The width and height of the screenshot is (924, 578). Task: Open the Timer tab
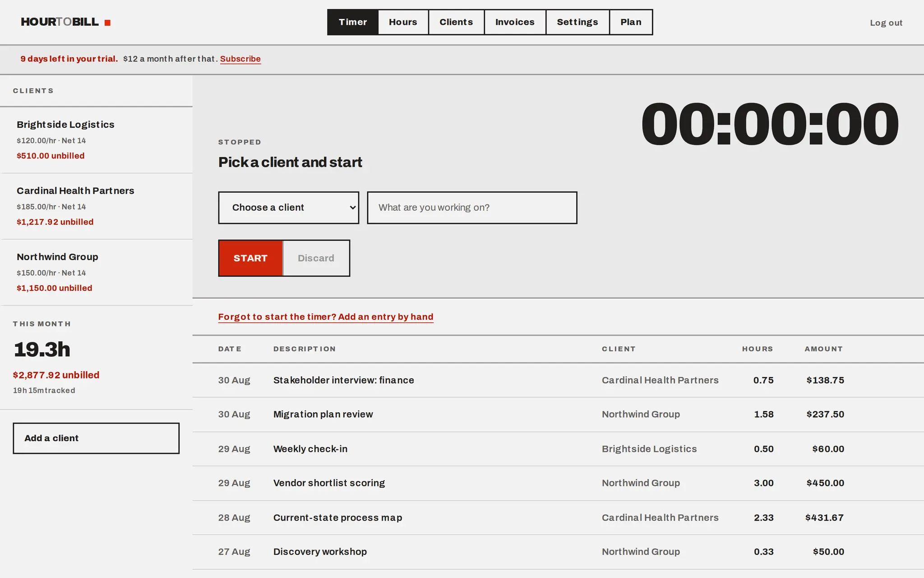[x=353, y=22]
